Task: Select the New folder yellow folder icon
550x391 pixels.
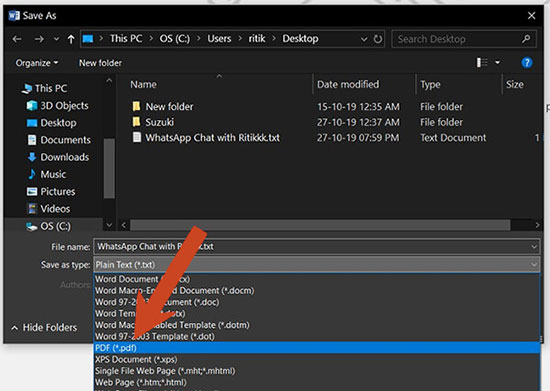Action: pos(136,106)
